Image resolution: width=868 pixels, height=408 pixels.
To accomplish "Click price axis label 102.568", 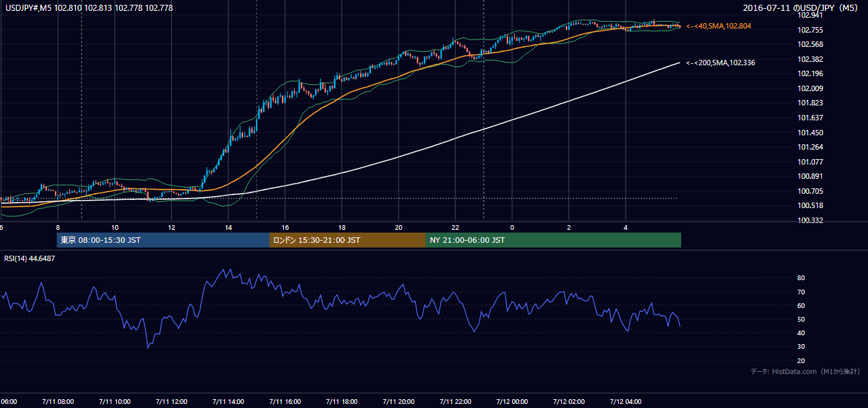I will [810, 44].
